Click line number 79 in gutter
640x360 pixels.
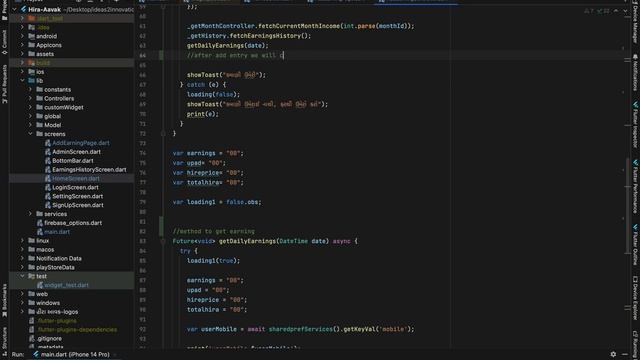click(x=142, y=202)
